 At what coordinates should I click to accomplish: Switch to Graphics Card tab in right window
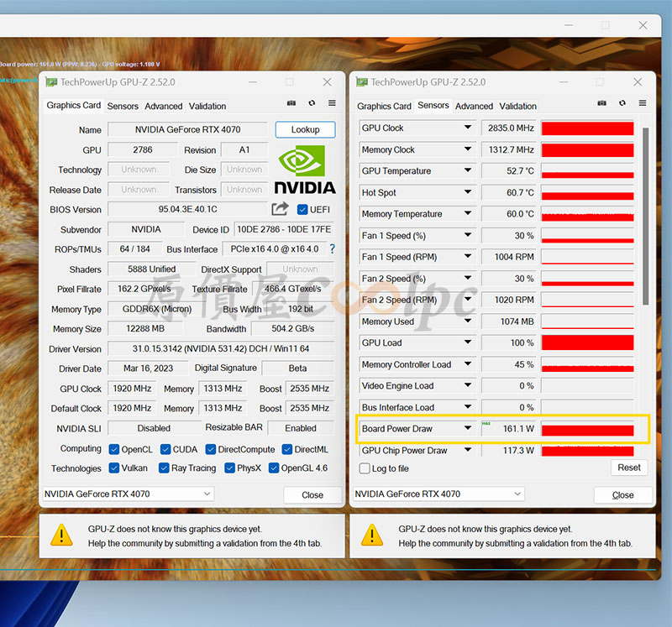click(x=384, y=106)
